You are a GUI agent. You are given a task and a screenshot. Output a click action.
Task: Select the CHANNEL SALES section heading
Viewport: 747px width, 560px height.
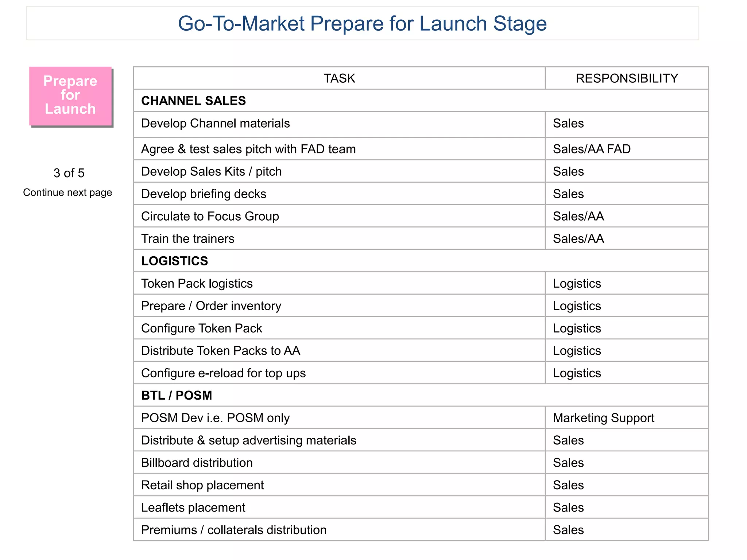(193, 101)
